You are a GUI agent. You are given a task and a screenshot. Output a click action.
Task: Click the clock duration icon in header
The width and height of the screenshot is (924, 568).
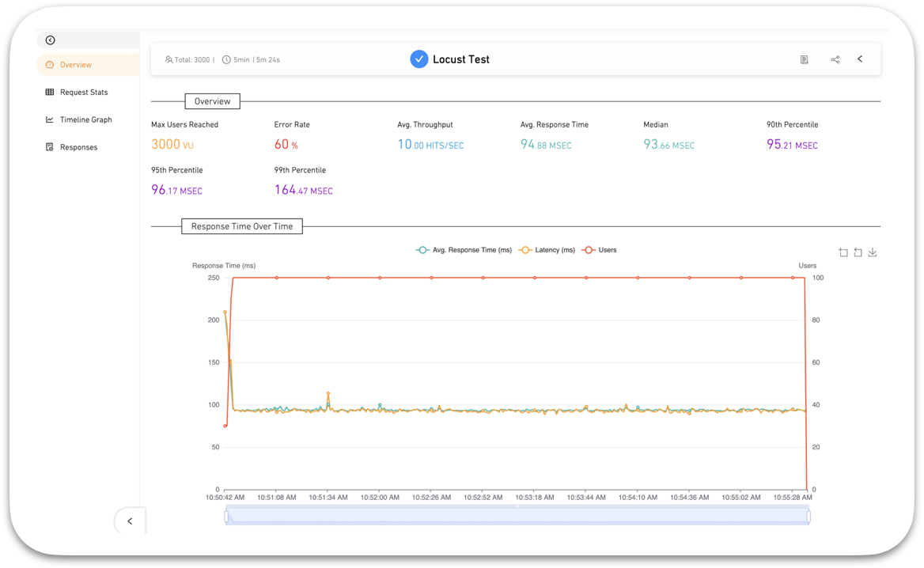226,59
